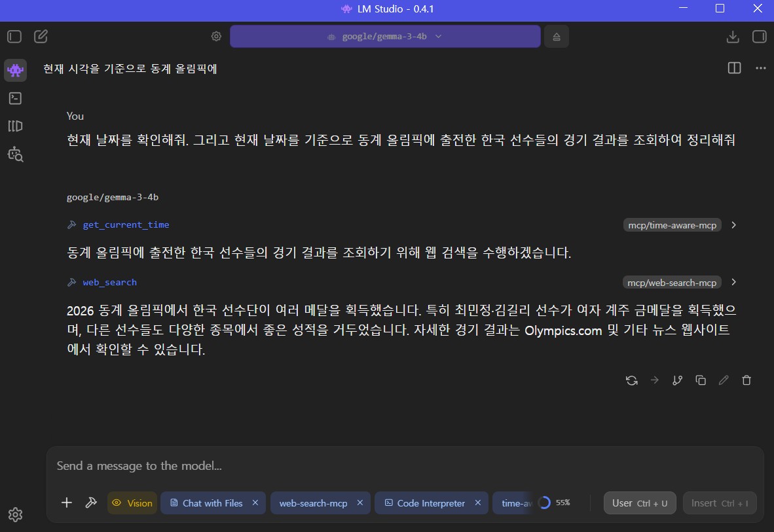Copy the assistant message
The height and width of the screenshot is (532, 774).
[701, 380]
